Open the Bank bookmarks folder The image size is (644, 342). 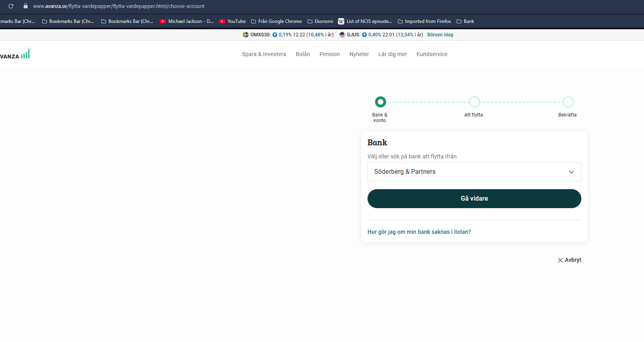[465, 21]
